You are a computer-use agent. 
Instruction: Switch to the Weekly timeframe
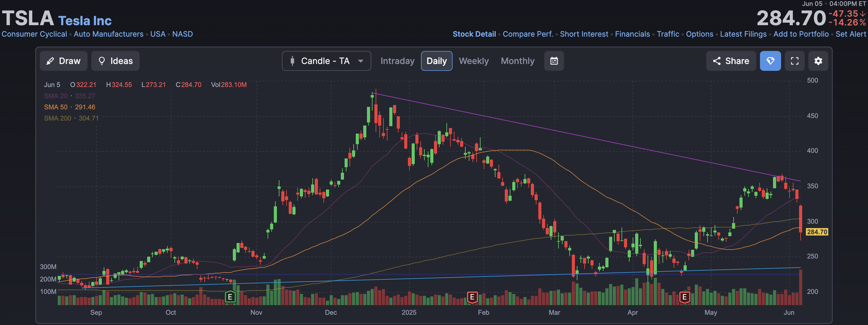click(473, 61)
